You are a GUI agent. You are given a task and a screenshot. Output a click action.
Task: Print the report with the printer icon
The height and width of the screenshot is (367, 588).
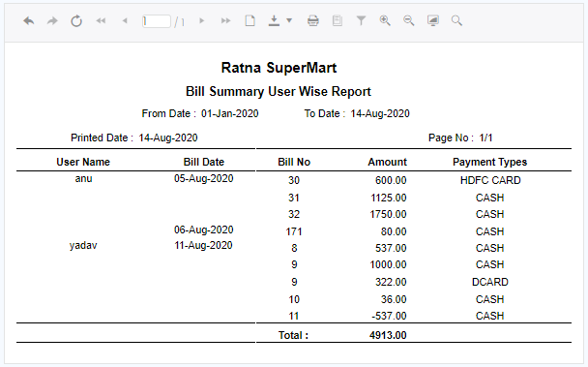click(x=313, y=20)
